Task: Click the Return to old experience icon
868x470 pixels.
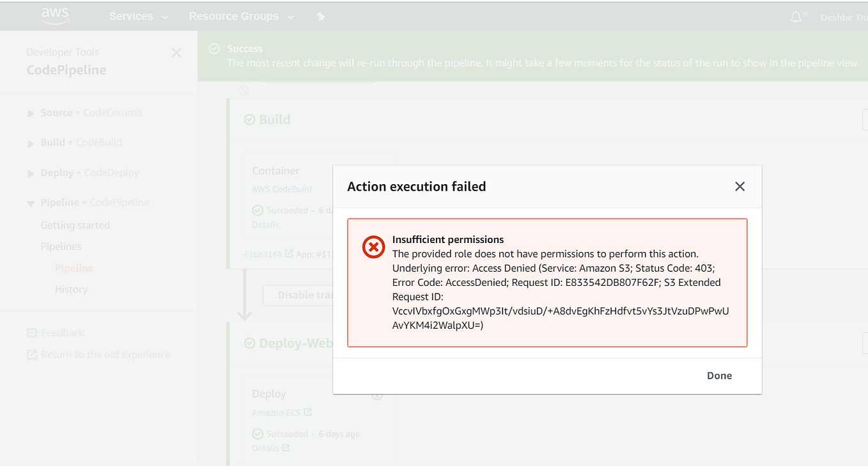Action: [32, 354]
